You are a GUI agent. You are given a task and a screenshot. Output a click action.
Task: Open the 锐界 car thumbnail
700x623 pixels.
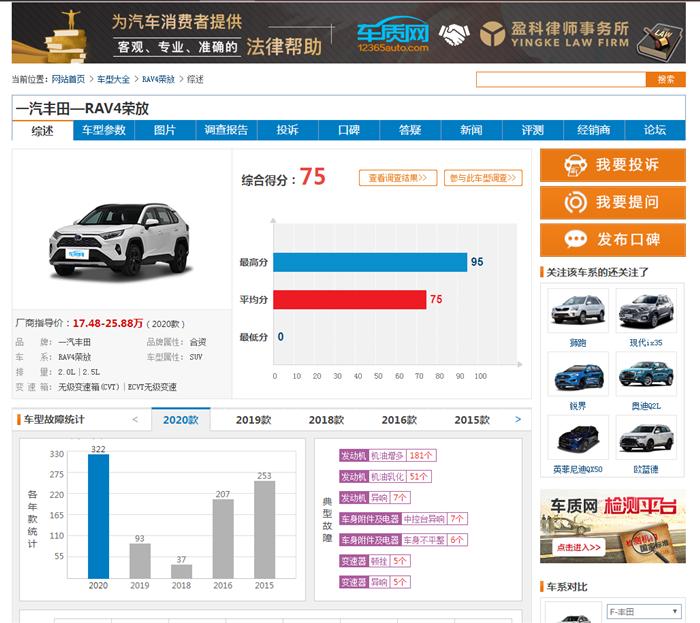coord(578,374)
